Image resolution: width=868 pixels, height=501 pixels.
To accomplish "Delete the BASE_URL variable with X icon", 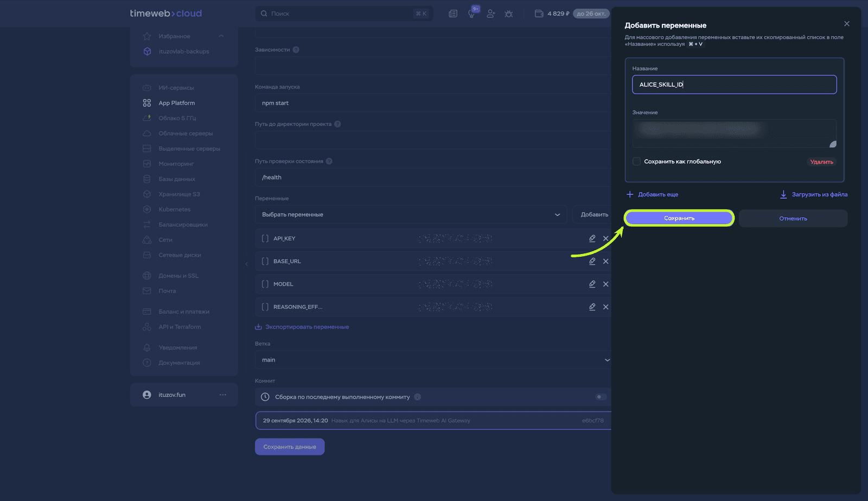I will (x=606, y=261).
